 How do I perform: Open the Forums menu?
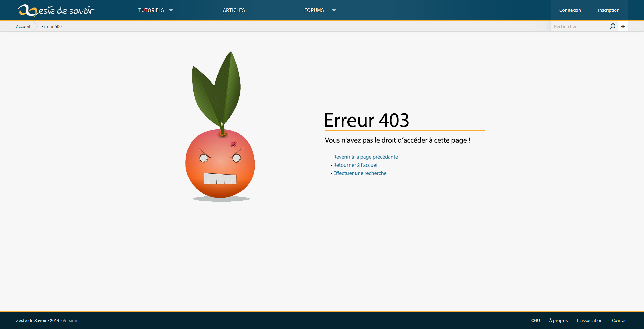click(314, 10)
